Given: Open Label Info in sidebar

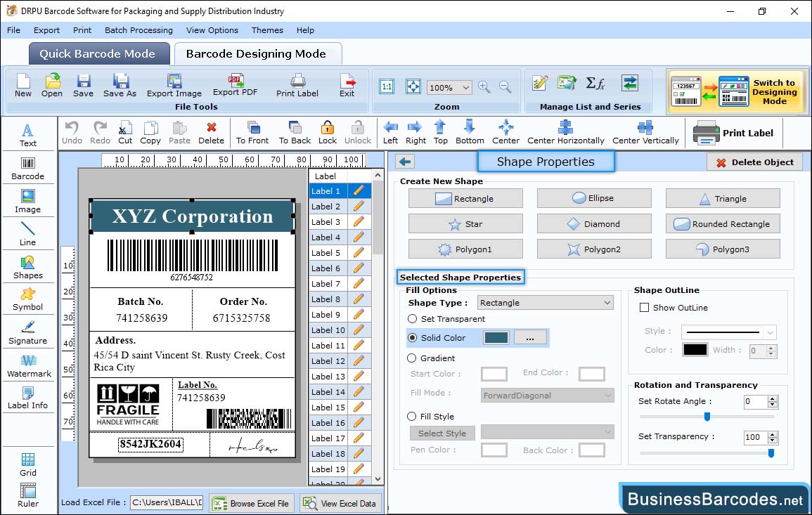Looking at the screenshot, I should 28,398.
